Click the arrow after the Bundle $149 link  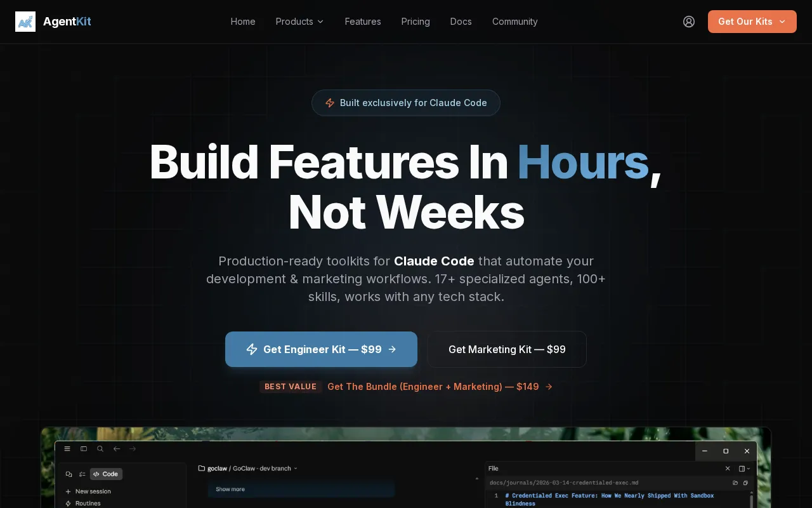(x=549, y=387)
